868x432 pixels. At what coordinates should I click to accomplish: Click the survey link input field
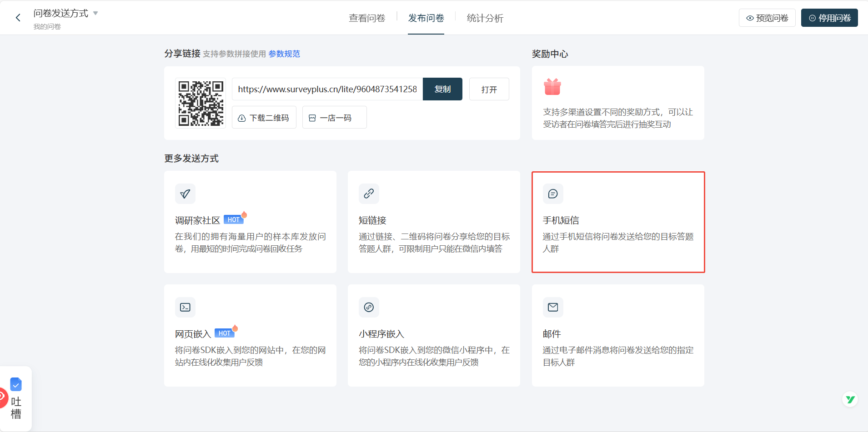pyautogui.click(x=327, y=89)
